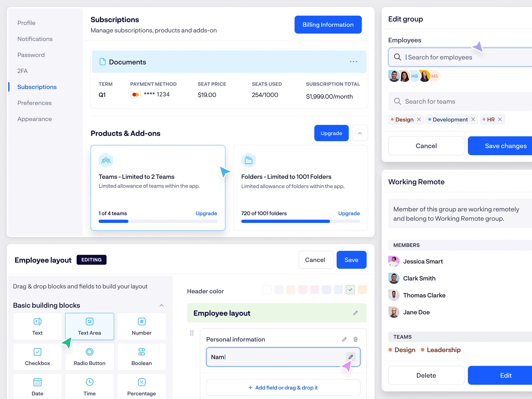Select the Number building block
The image size is (532, 399).
point(142,326)
